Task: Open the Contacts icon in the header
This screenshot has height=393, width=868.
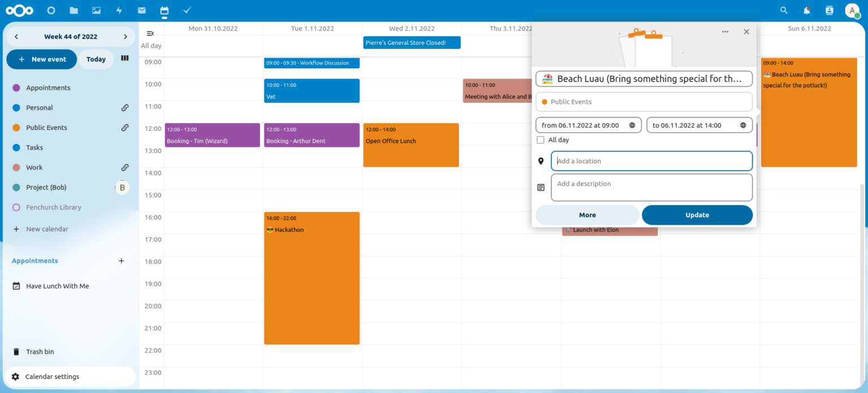Action: pyautogui.click(x=829, y=10)
